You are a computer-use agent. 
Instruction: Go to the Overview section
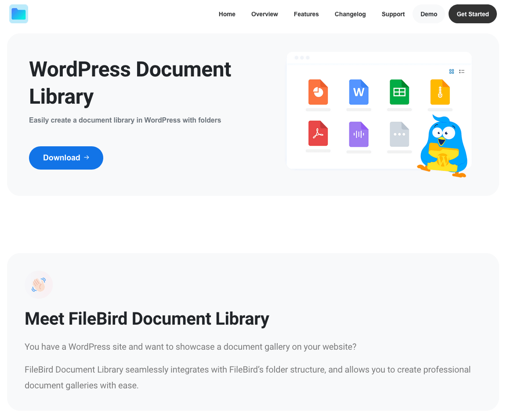[264, 14]
